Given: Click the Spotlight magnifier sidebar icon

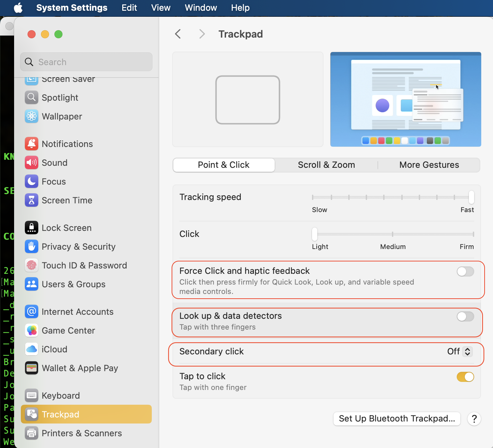Looking at the screenshot, I should click(32, 98).
